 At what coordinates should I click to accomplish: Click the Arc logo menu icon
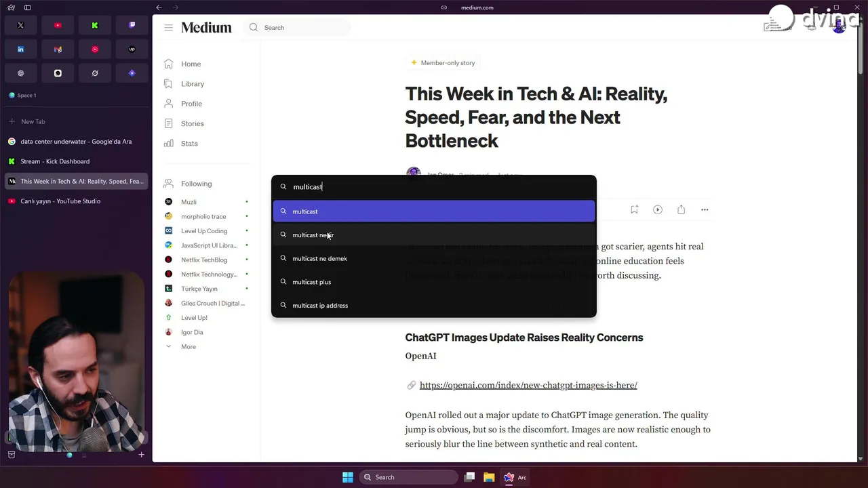coord(10,7)
